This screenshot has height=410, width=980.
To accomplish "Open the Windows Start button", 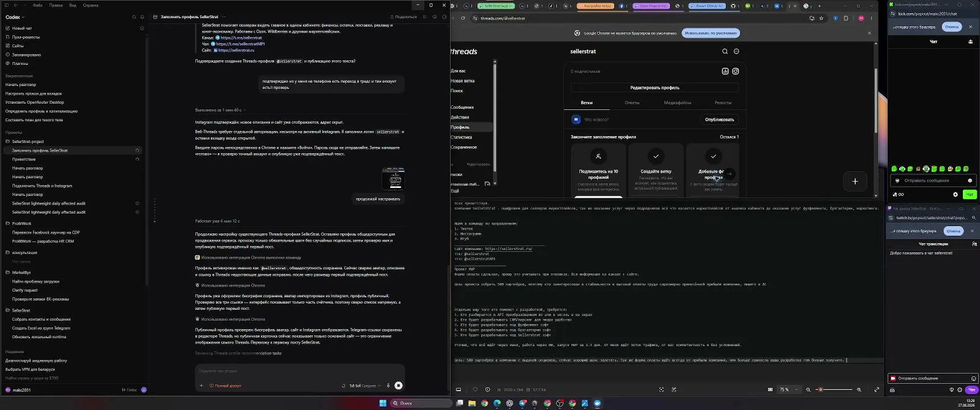I will [x=383, y=403].
